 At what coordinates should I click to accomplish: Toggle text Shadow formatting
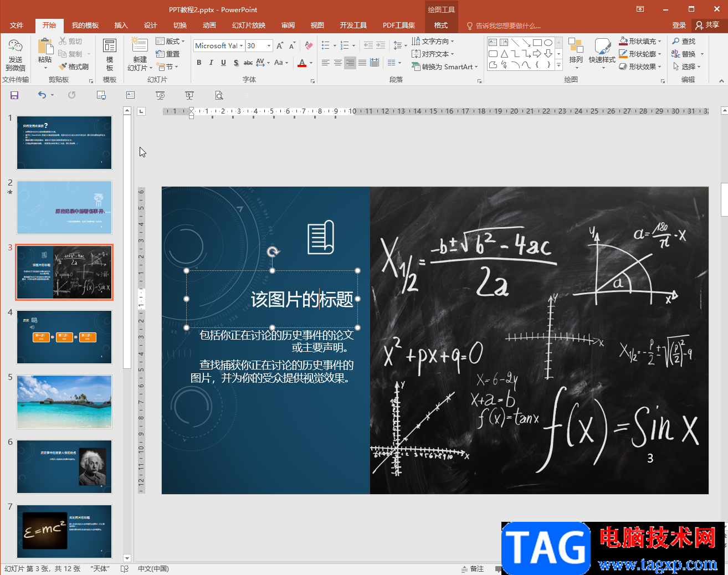point(236,63)
